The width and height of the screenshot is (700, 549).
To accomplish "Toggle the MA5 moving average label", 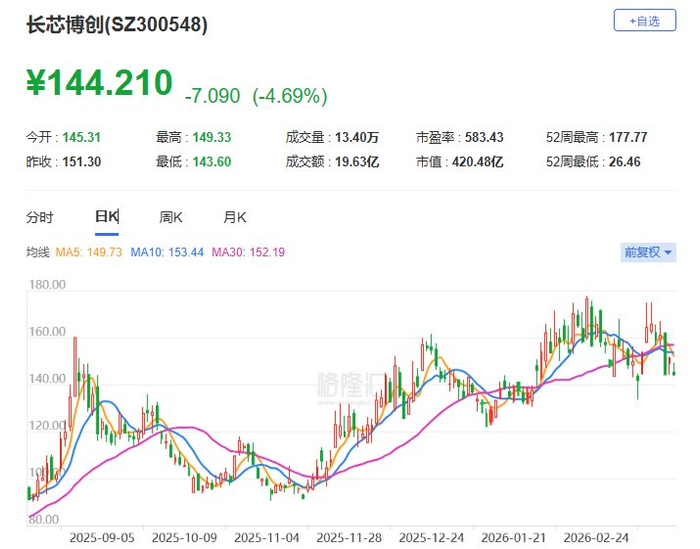I will pyautogui.click(x=88, y=252).
